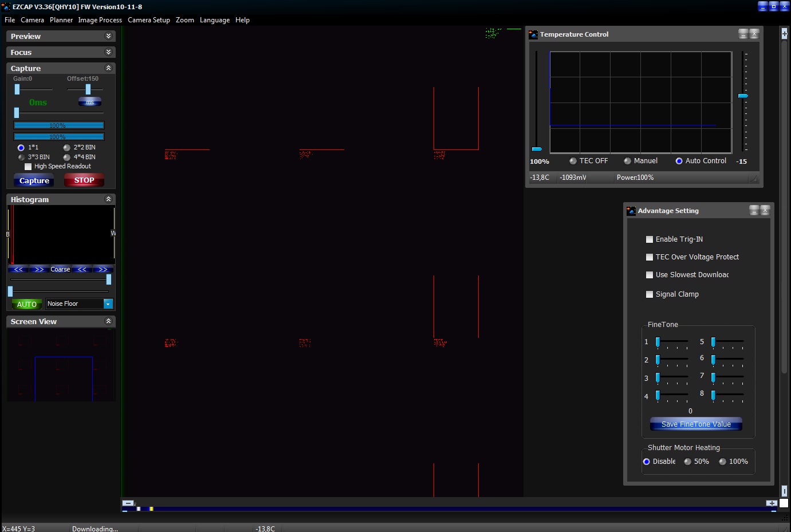This screenshot has height=532, width=791.
Task: Collapse the Histogram panel chevron
Action: (x=108, y=199)
